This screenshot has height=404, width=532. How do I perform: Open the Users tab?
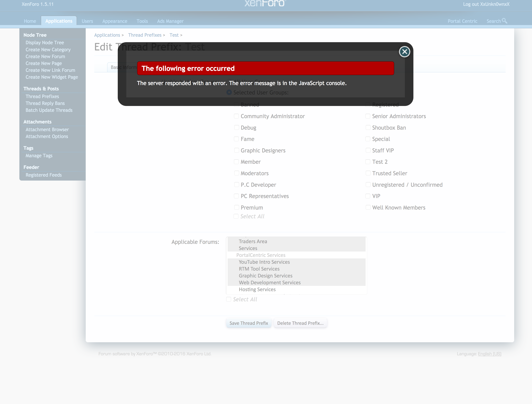[87, 21]
